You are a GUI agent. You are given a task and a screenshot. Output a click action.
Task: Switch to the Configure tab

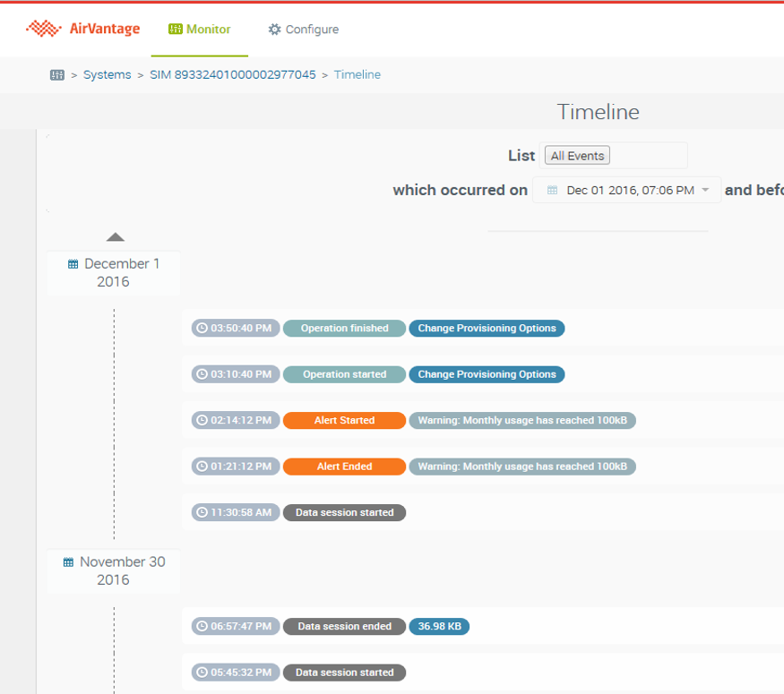click(x=303, y=30)
